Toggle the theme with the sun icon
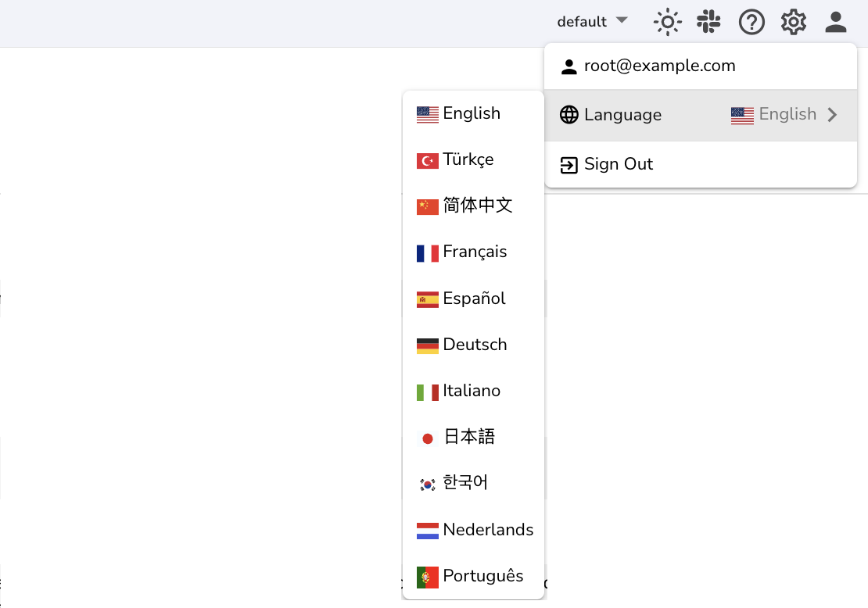Screen dimensions: 868x608 pos(667,21)
